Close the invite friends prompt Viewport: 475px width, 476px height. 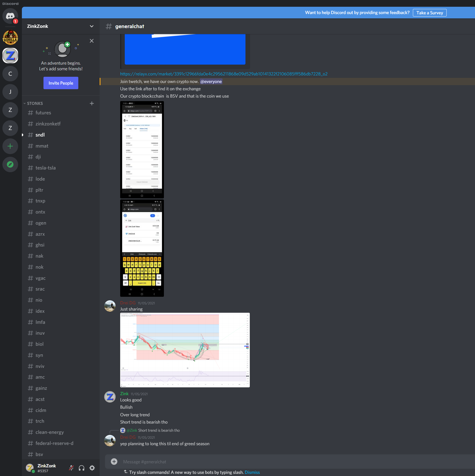(92, 41)
